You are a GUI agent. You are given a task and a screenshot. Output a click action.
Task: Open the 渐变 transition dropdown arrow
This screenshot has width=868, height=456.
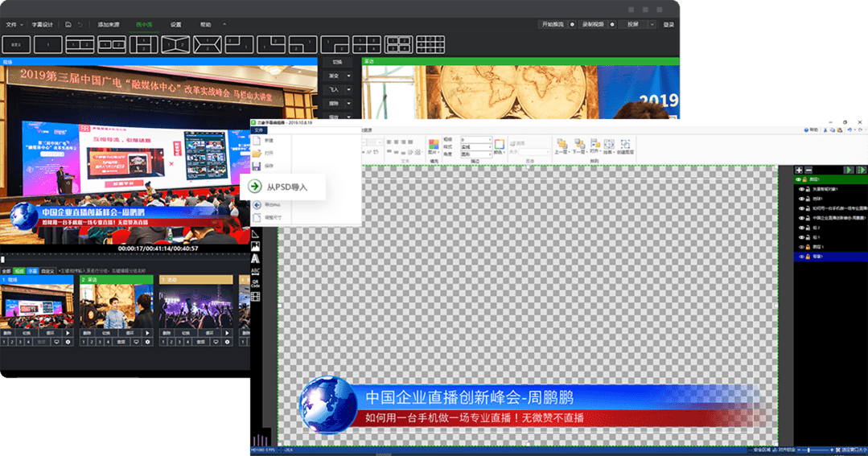coord(349,76)
